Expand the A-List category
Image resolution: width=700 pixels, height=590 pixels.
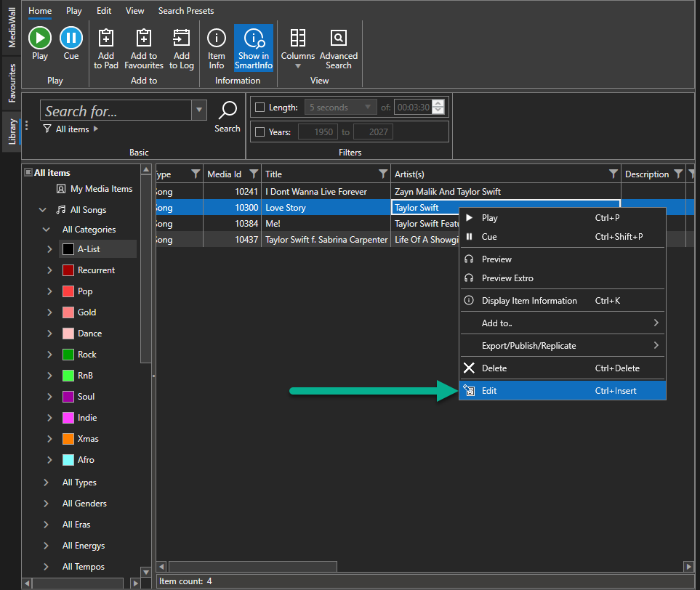click(x=49, y=249)
